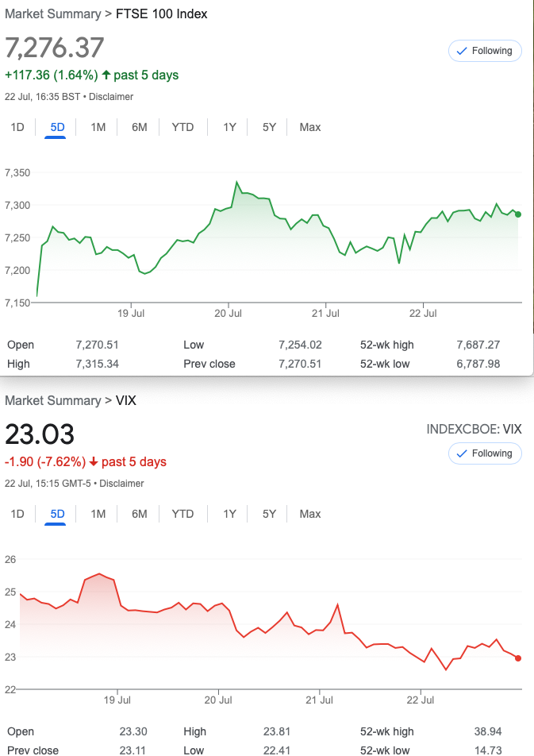
Task: Toggle the VIX Following button
Action: [x=485, y=453]
